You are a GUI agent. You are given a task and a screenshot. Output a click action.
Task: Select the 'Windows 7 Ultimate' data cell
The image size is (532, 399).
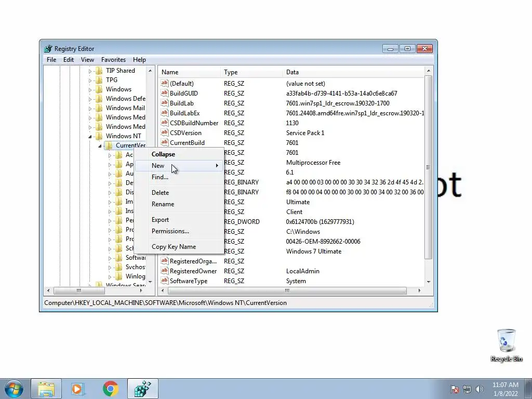pos(313,251)
